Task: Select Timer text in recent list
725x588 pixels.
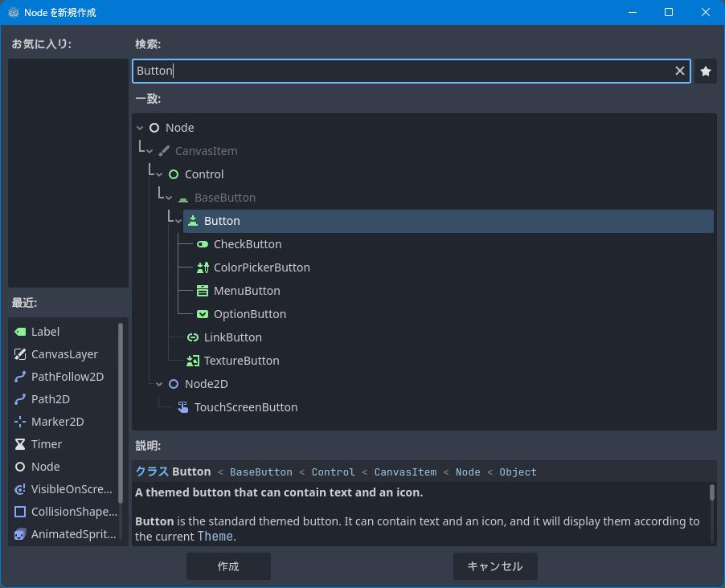Action: [47, 444]
